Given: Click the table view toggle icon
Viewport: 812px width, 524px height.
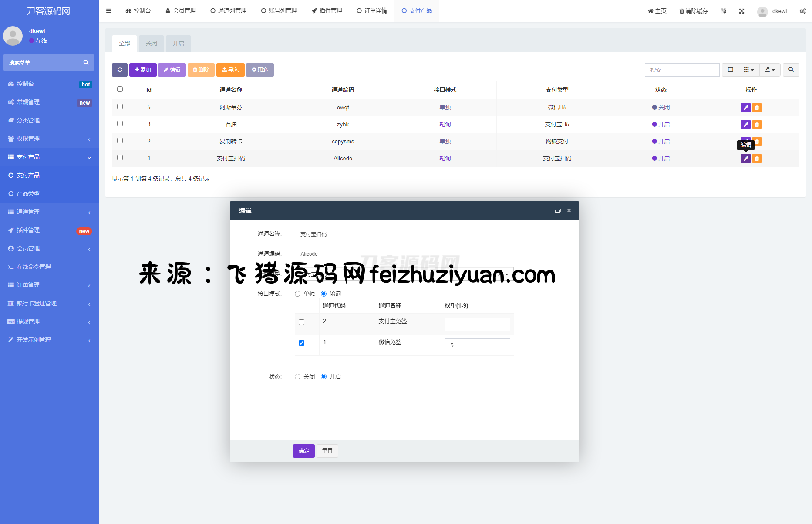Looking at the screenshot, I should pyautogui.click(x=730, y=70).
